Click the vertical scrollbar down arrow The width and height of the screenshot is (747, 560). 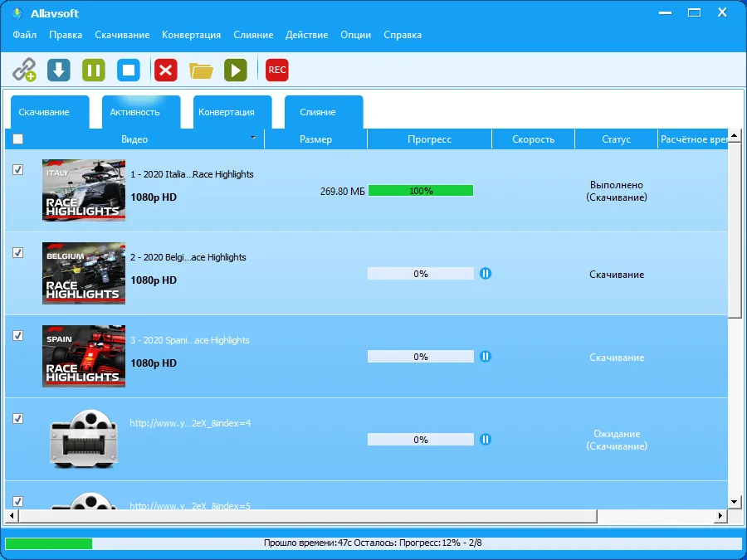pos(735,501)
